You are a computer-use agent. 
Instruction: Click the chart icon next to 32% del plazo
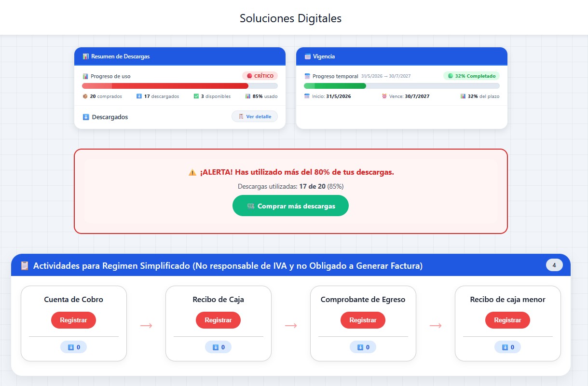tap(463, 96)
